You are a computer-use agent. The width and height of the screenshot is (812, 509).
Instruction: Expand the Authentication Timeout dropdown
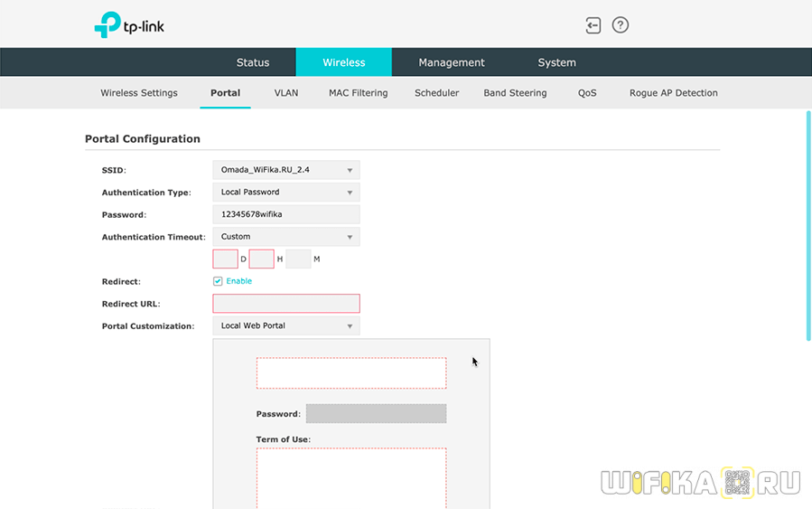point(285,237)
